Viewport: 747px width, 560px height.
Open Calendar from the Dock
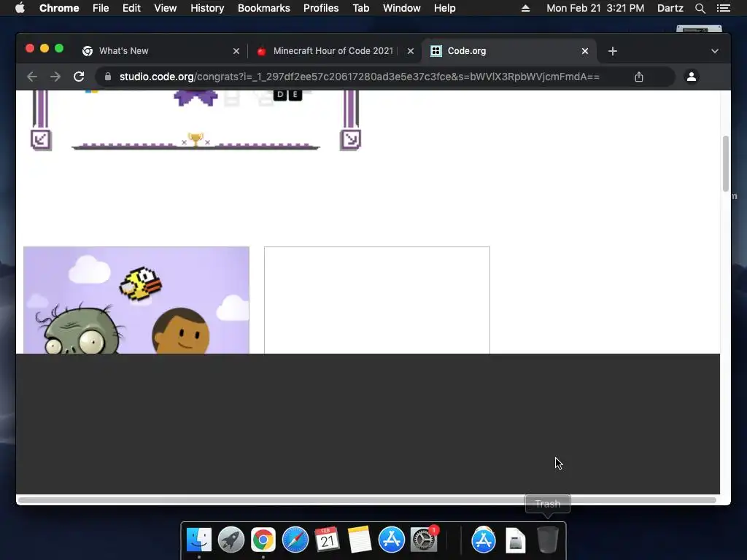328,540
